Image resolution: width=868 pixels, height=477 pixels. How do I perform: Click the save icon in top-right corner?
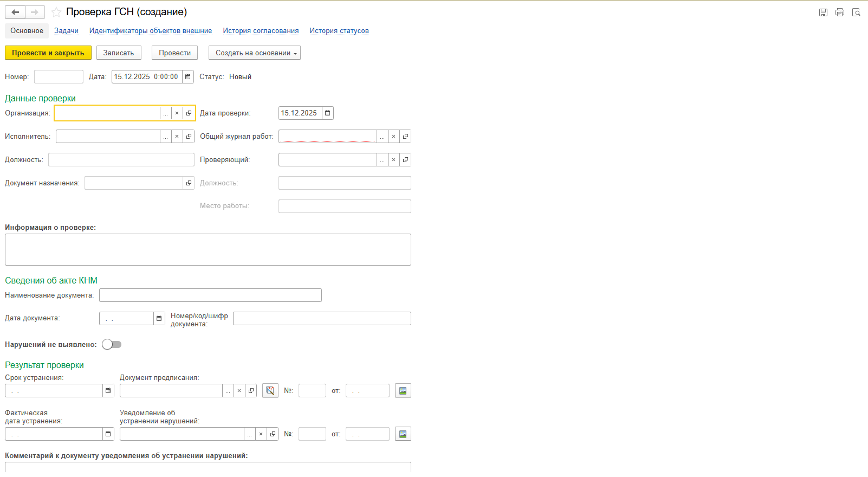click(x=823, y=12)
